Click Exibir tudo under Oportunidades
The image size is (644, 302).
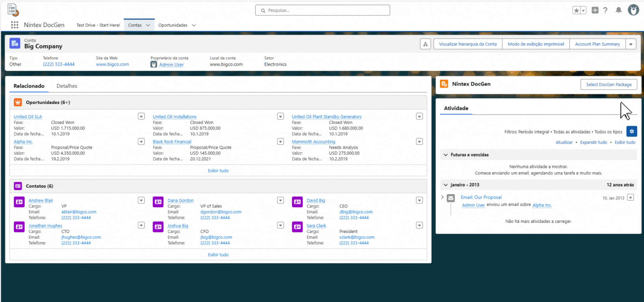(x=218, y=171)
